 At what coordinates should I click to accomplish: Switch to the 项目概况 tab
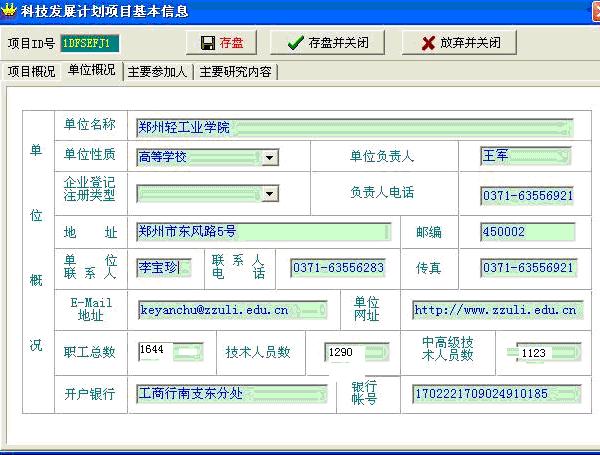31,72
